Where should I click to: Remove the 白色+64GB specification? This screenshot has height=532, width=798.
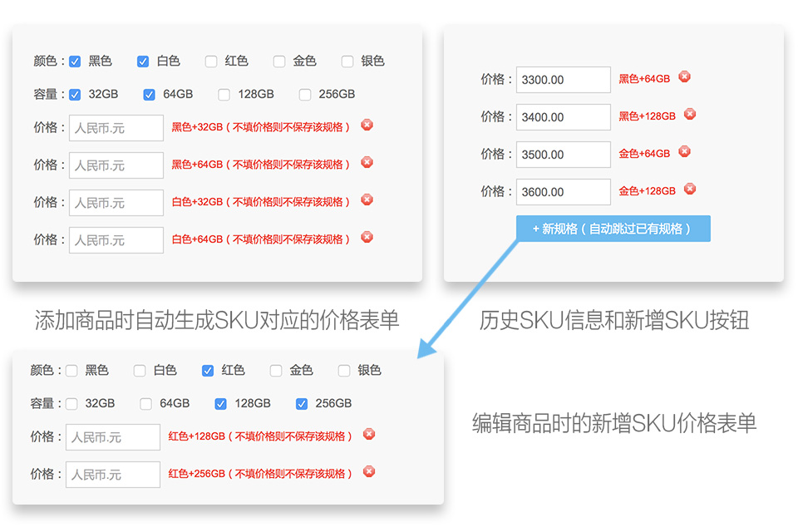tap(367, 238)
